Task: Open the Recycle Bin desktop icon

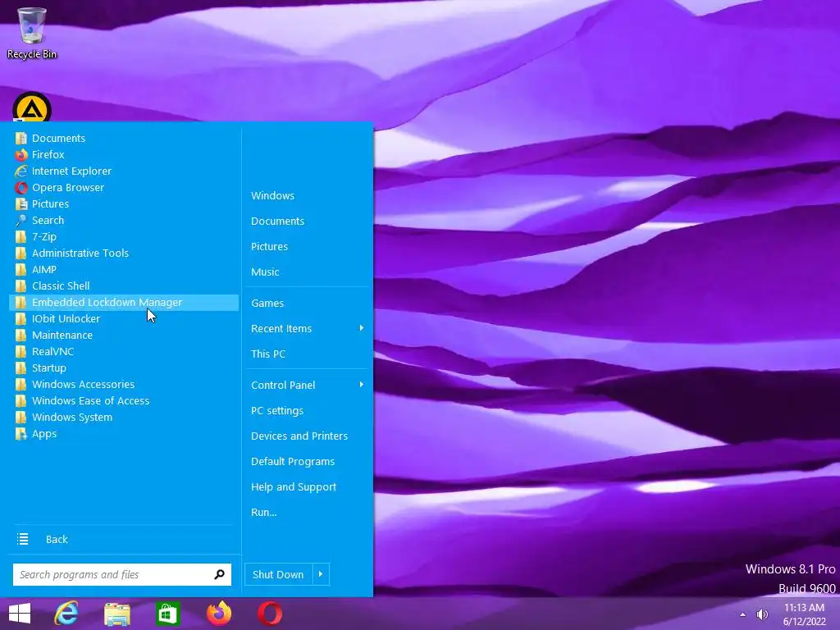Action: tap(32, 33)
